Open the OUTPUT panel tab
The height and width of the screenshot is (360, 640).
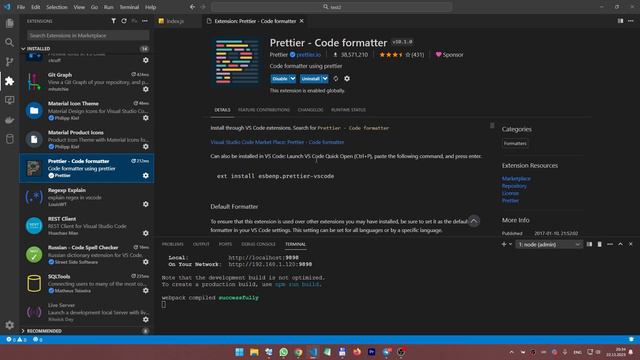point(201,244)
